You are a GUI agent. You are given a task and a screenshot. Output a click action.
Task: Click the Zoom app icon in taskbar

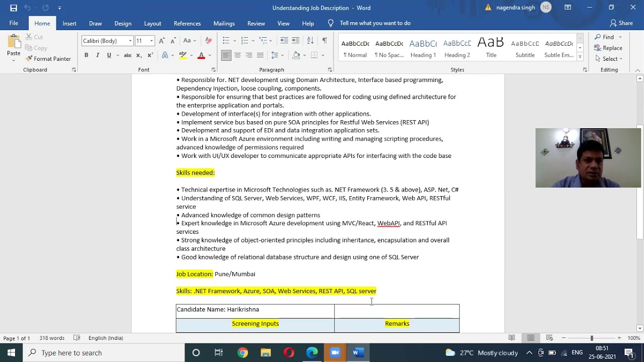tap(335, 352)
